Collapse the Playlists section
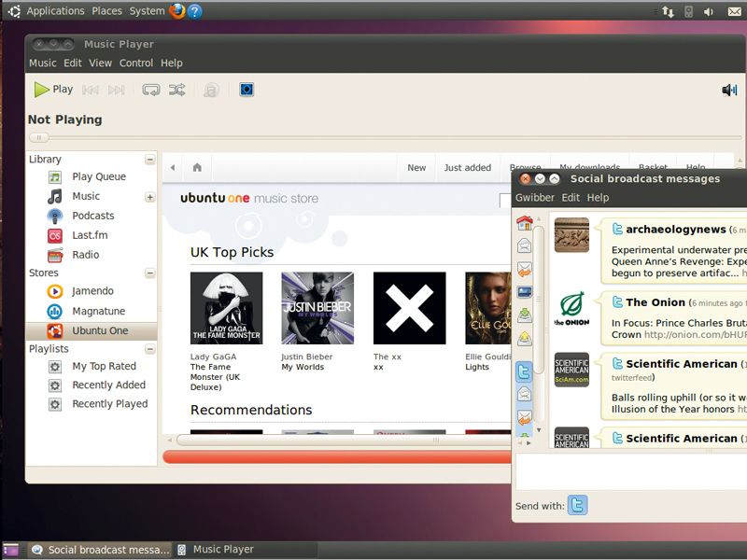The height and width of the screenshot is (560, 747). (x=150, y=349)
